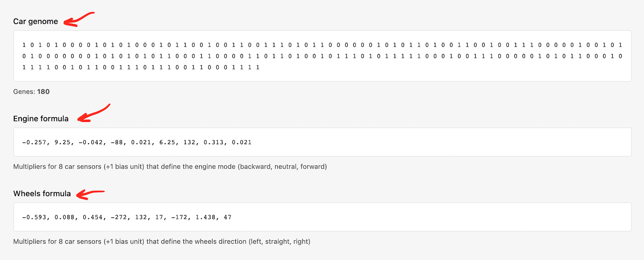Click the red arrow beside Engine formula
The image size is (644, 260).
tap(94, 113)
